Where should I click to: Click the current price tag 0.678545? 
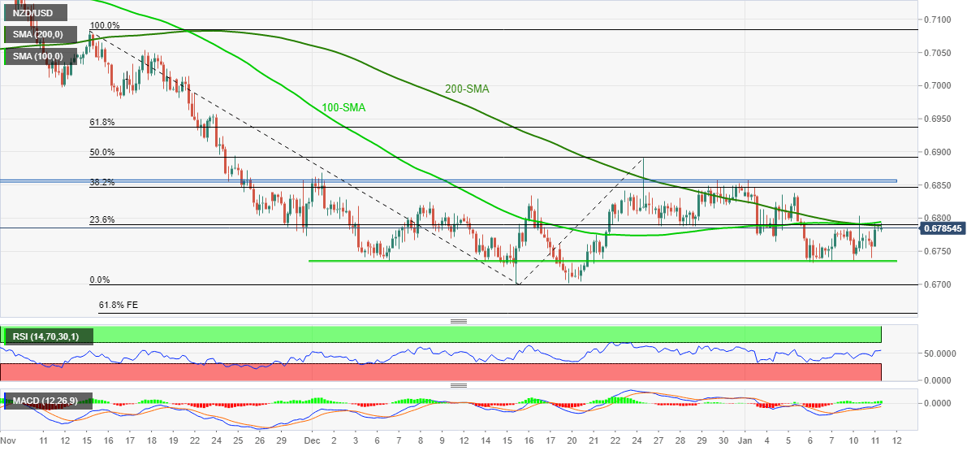[x=943, y=228]
